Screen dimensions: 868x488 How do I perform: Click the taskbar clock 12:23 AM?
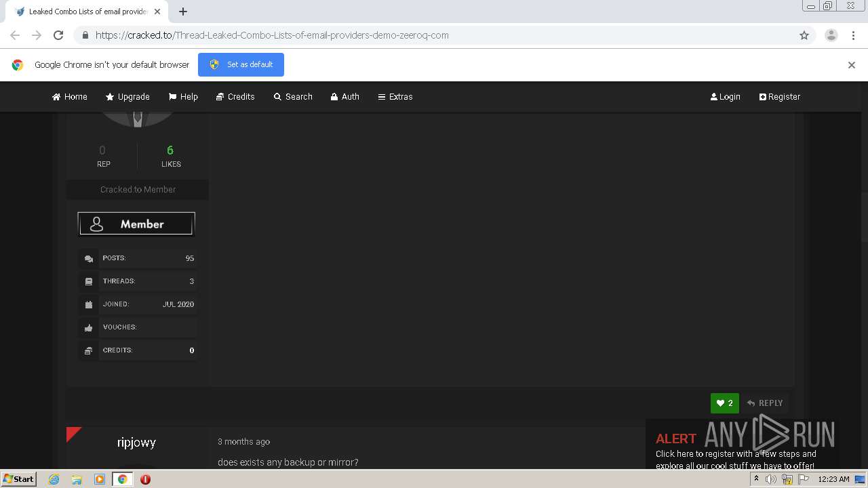click(x=833, y=479)
